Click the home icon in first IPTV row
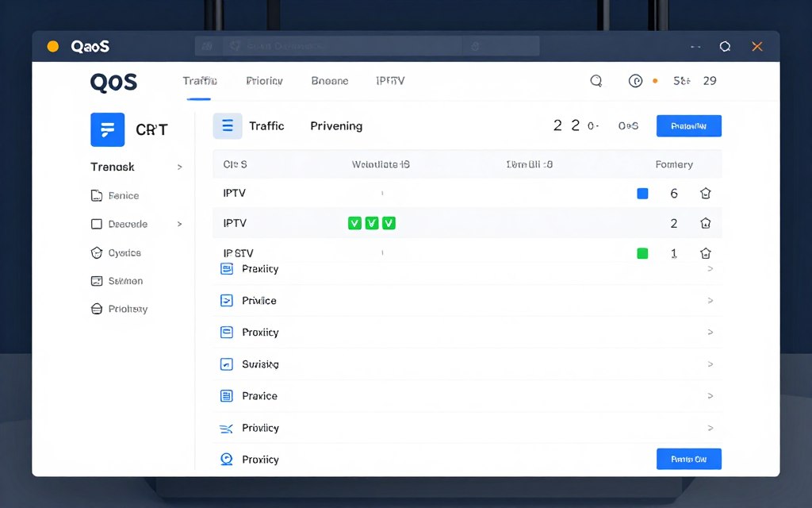Viewport: 812px width, 508px height. coord(705,194)
